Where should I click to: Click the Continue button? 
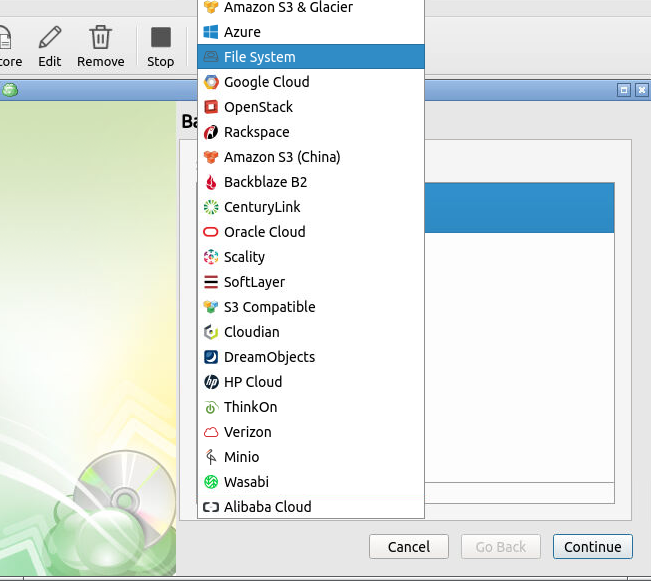click(592, 547)
